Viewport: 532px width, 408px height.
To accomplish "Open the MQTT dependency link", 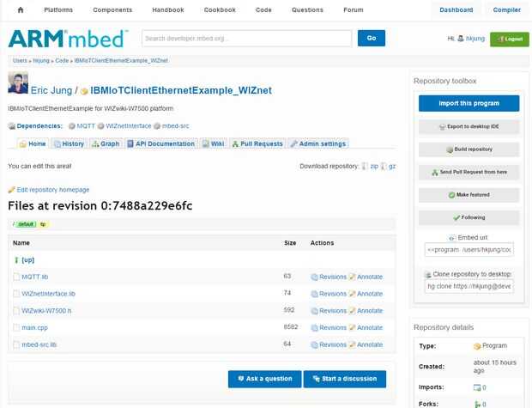I will click(x=86, y=126).
